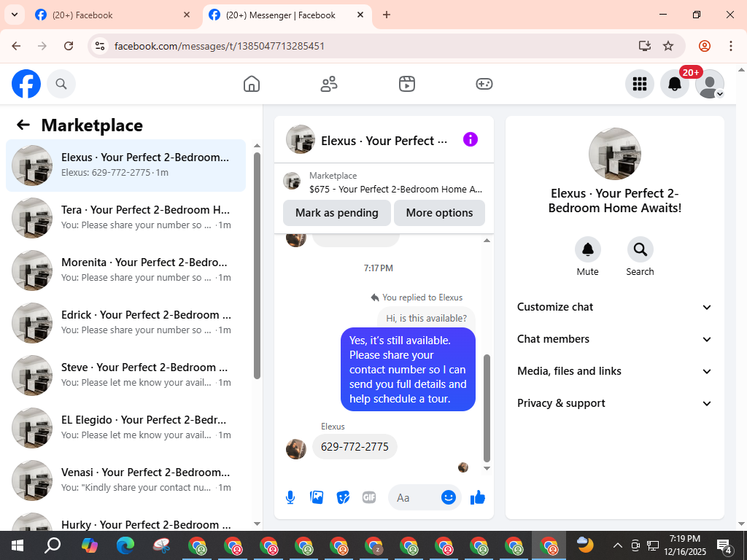Image resolution: width=747 pixels, height=560 pixels.
Task: Open the Windows Start menu
Action: (x=18, y=545)
